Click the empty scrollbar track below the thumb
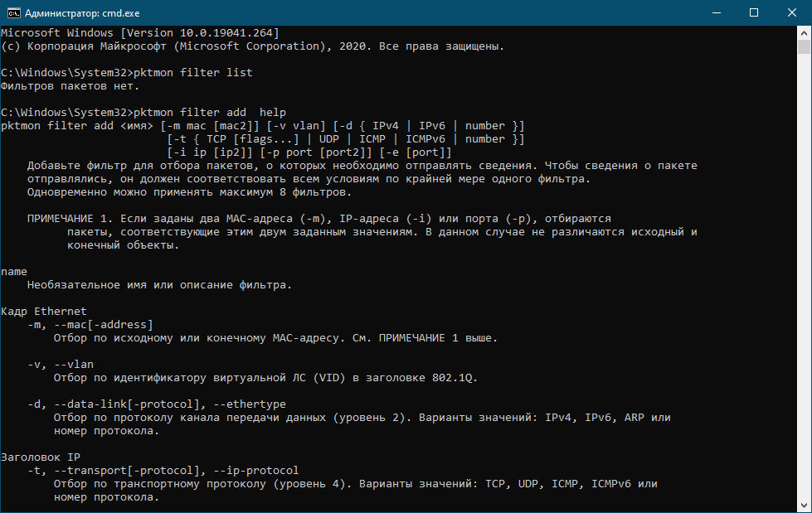Viewport: 812px width, 513px height. (804, 274)
